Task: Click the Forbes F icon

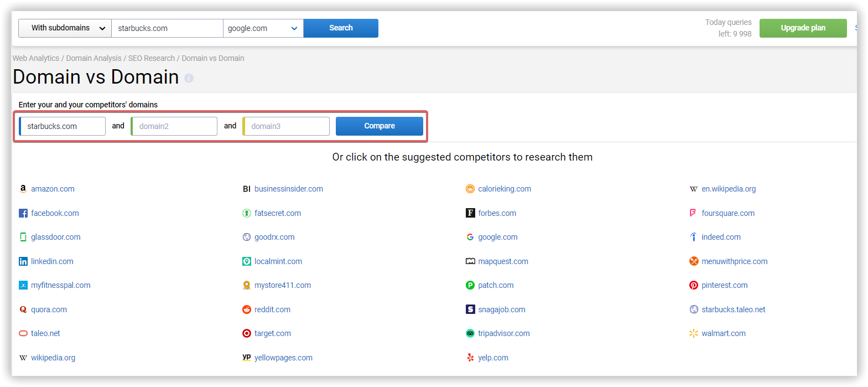Action: click(x=470, y=213)
